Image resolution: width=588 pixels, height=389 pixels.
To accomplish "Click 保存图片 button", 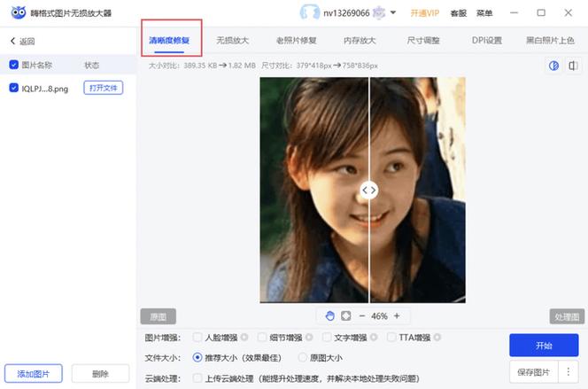I will pos(534,372).
